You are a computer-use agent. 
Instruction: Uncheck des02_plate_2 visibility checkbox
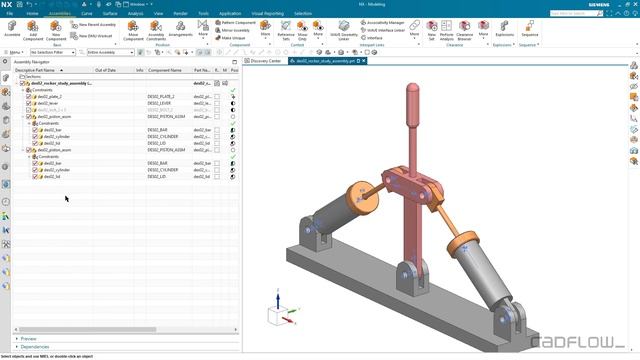click(x=29, y=97)
